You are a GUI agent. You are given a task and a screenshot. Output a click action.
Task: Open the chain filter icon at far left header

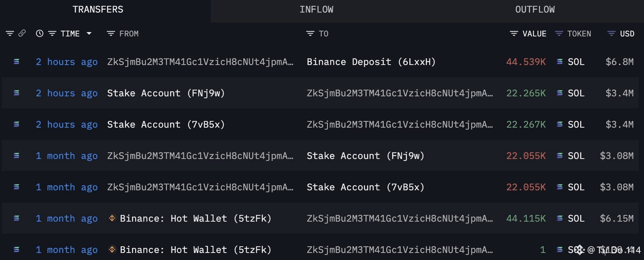click(x=10, y=33)
